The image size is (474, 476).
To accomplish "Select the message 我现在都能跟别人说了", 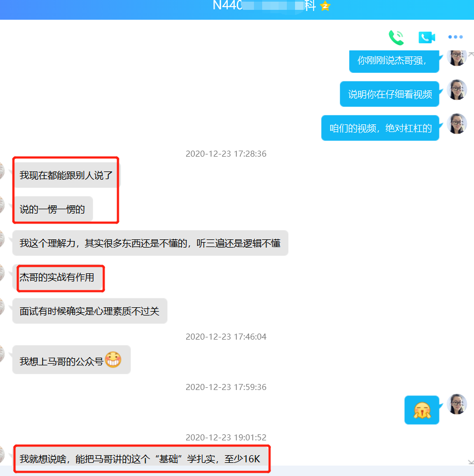I will coord(66,175).
